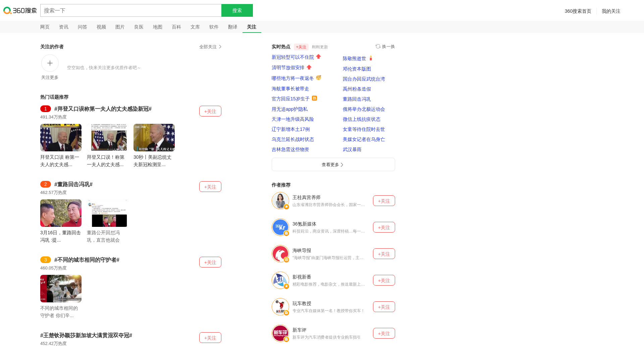Click the 换一换 refresh icon

tap(378, 46)
